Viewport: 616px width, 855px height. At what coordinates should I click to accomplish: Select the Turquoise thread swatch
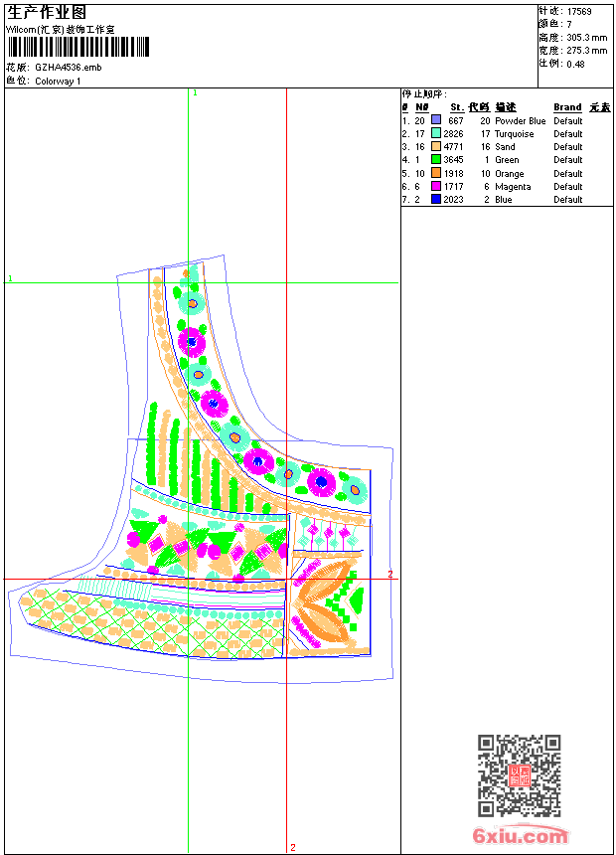(x=436, y=133)
